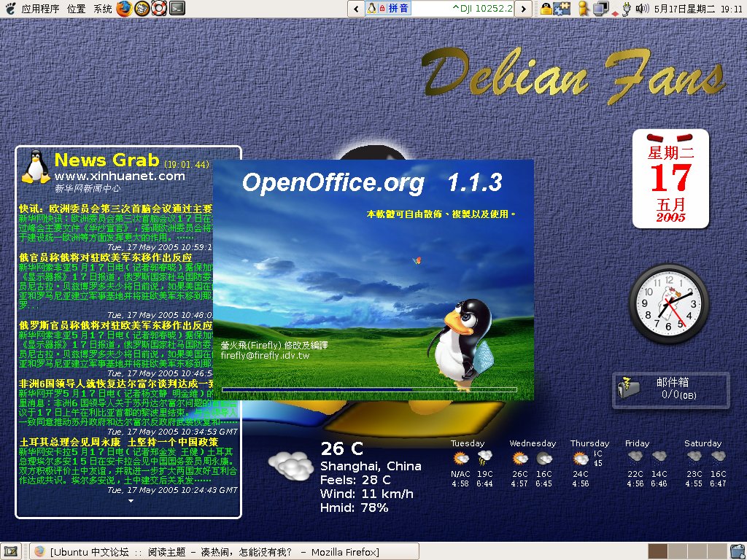Screen dimensions: 747x560
Task: Click the analog clock desklet
Action: pos(668,303)
